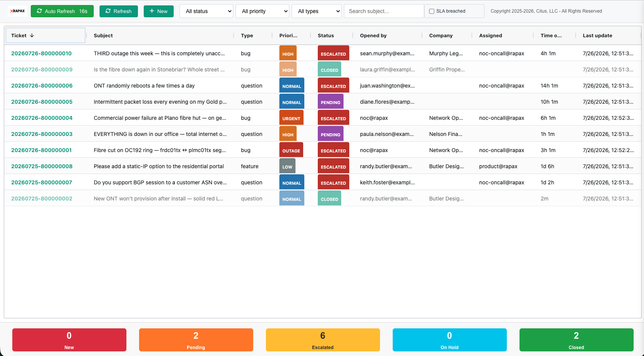Screen dimensions: 644x356
Task: Click CLOSED badge on New ONT provision row
Action: (329, 199)
